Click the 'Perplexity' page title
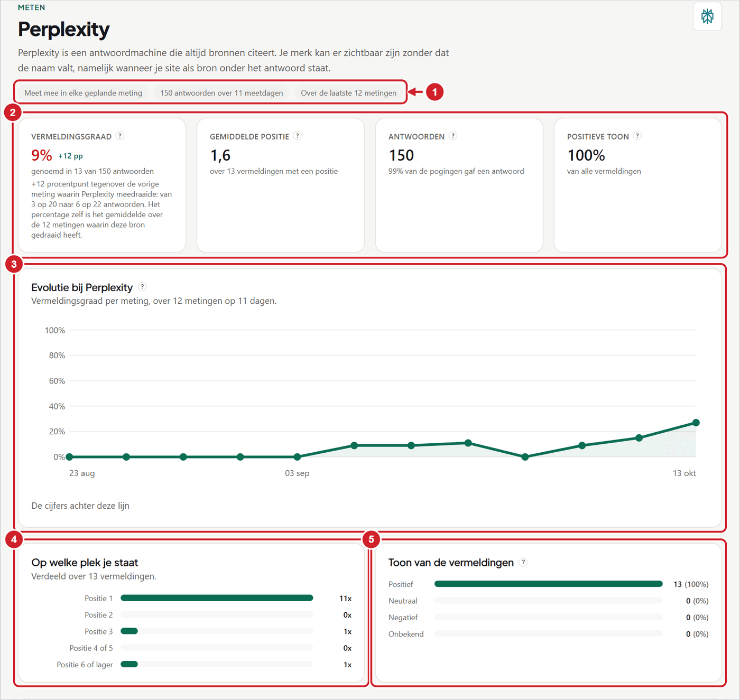Image resolution: width=740 pixels, height=700 pixels. pos(64,29)
